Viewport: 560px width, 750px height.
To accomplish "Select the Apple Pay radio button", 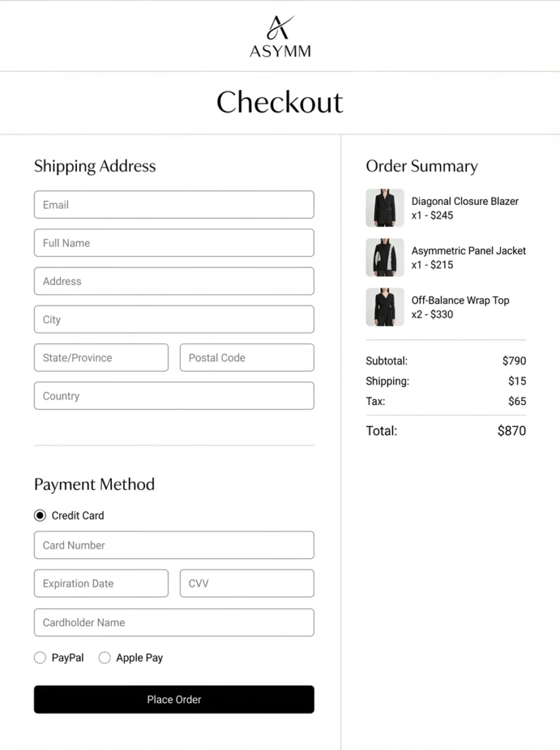I will [105, 658].
